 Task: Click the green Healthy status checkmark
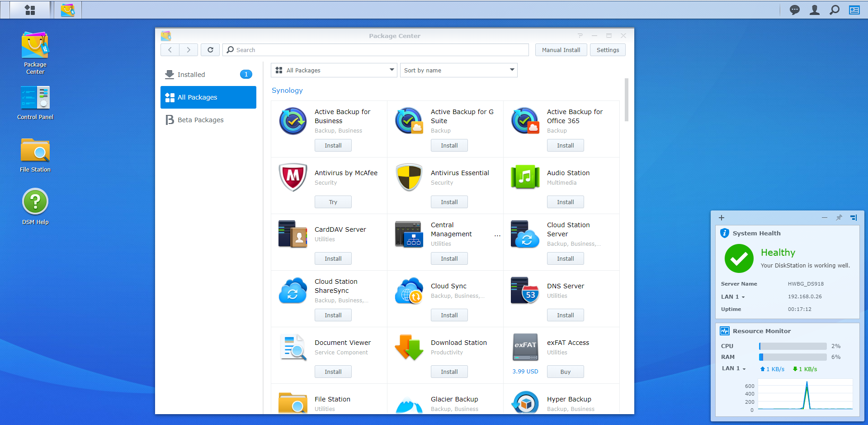tap(739, 258)
